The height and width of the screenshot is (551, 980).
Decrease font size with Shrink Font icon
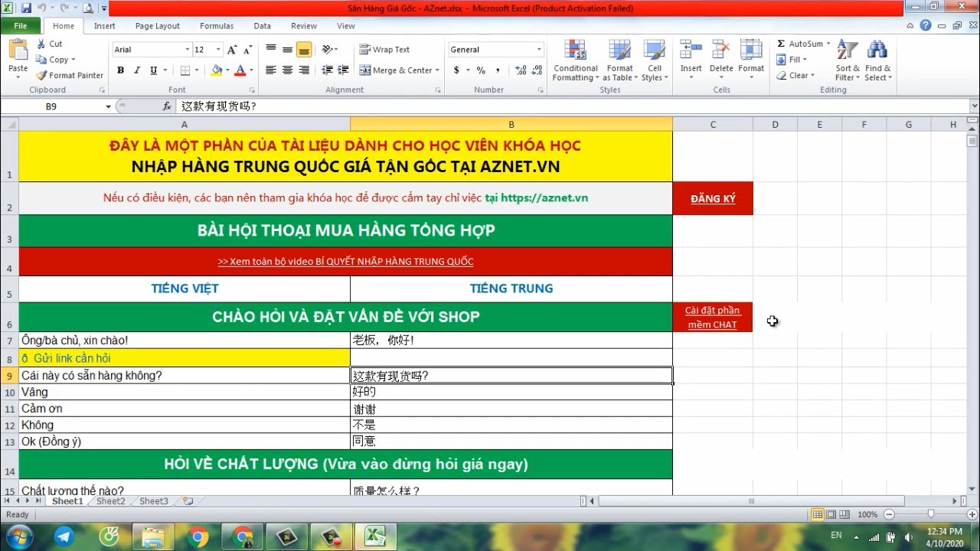point(247,50)
